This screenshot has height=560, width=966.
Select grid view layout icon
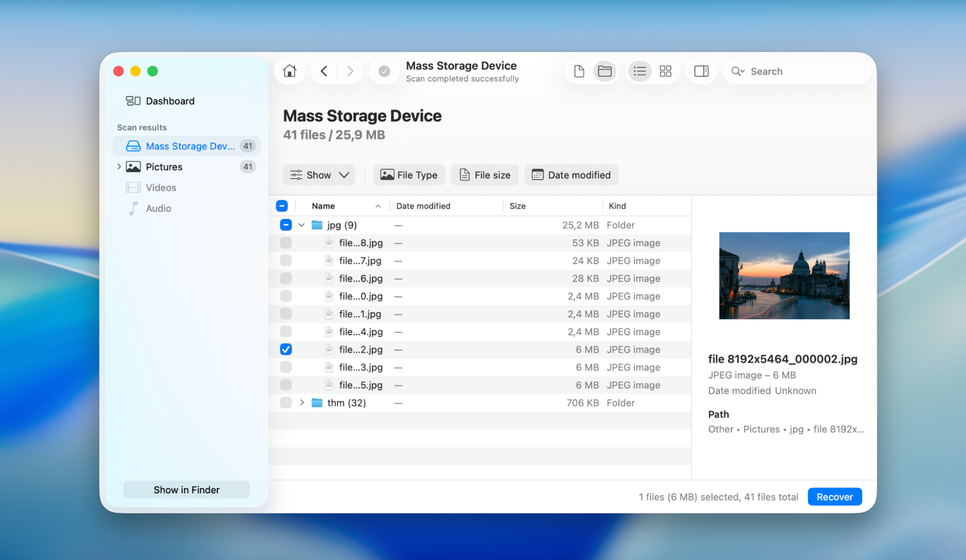click(x=665, y=71)
